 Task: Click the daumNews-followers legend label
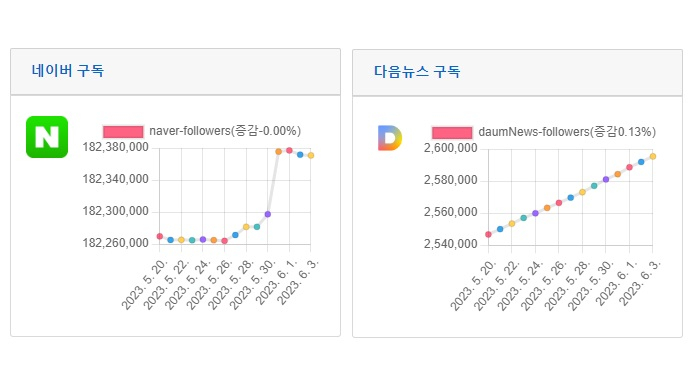coord(567,132)
